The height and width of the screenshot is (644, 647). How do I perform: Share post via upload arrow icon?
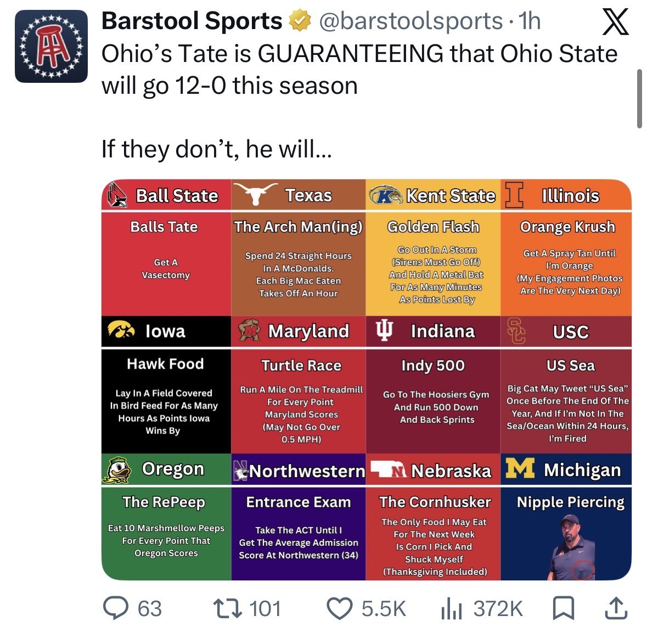coord(616,608)
